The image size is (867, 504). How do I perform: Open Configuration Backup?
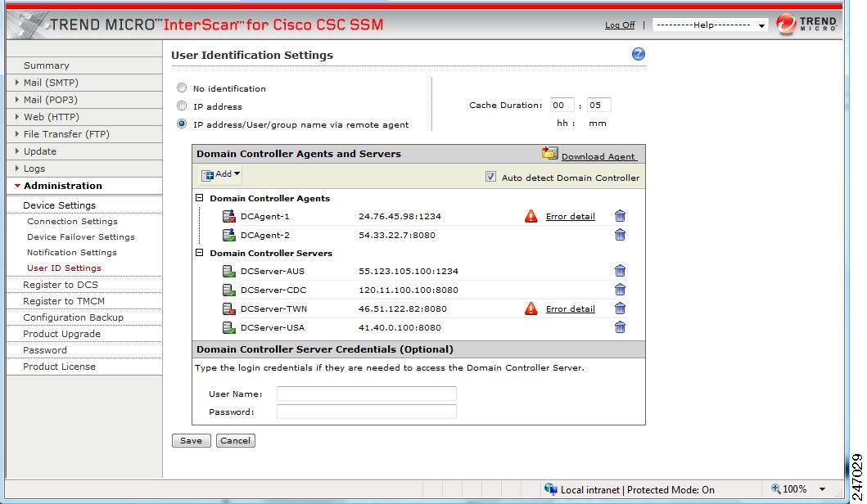click(73, 317)
